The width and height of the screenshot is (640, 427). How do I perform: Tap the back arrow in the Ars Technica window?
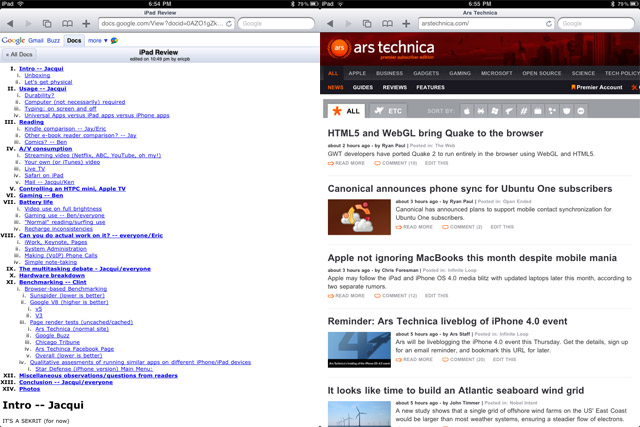[x=330, y=24]
